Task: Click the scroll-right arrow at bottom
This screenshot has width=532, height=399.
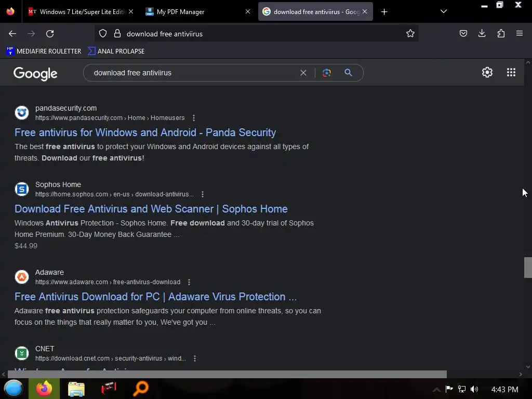Action: coord(521,374)
